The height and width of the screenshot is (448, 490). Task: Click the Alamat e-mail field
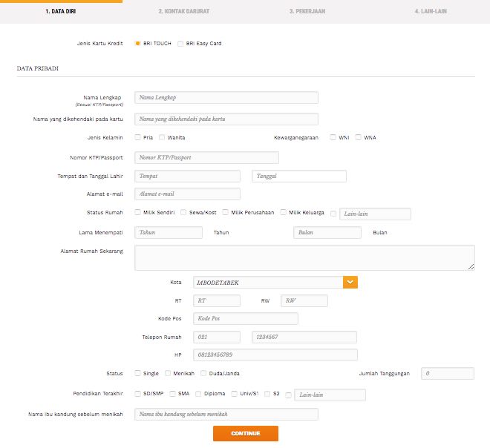click(188, 194)
